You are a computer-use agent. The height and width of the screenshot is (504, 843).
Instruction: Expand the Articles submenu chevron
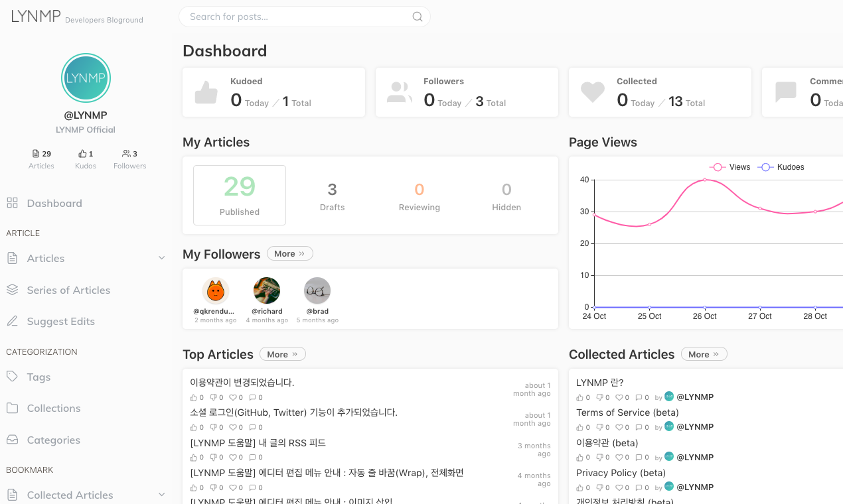[x=161, y=258]
